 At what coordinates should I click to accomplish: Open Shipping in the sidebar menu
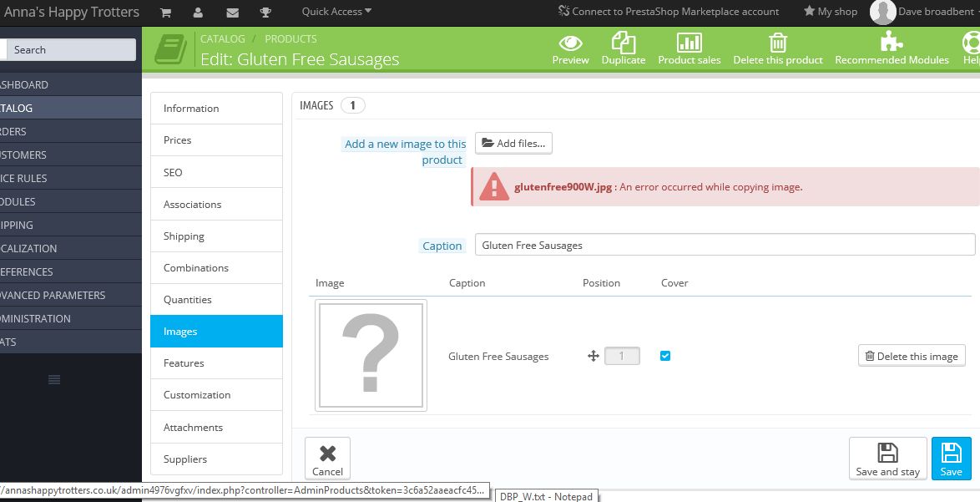point(71,225)
